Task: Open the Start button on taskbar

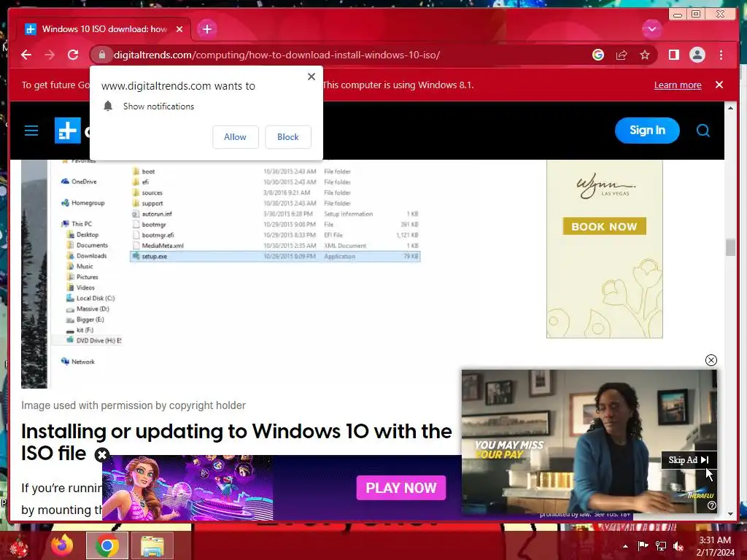Action: click(x=19, y=546)
